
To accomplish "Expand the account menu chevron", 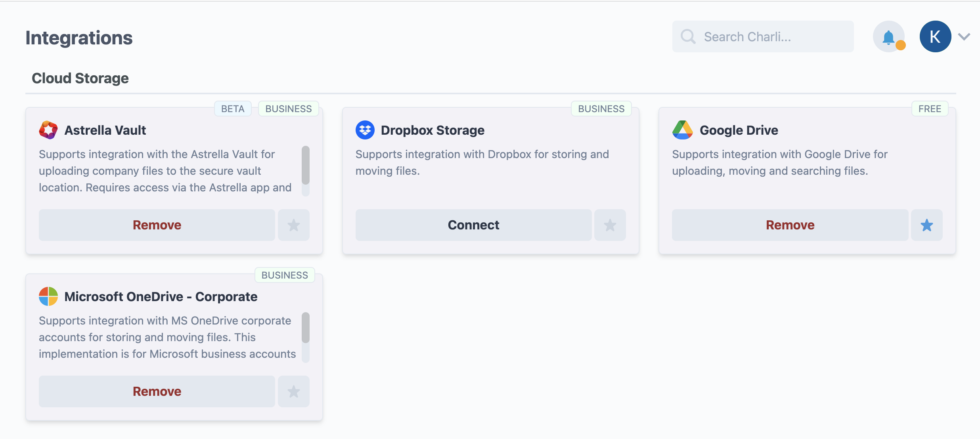I will pos(964,37).
